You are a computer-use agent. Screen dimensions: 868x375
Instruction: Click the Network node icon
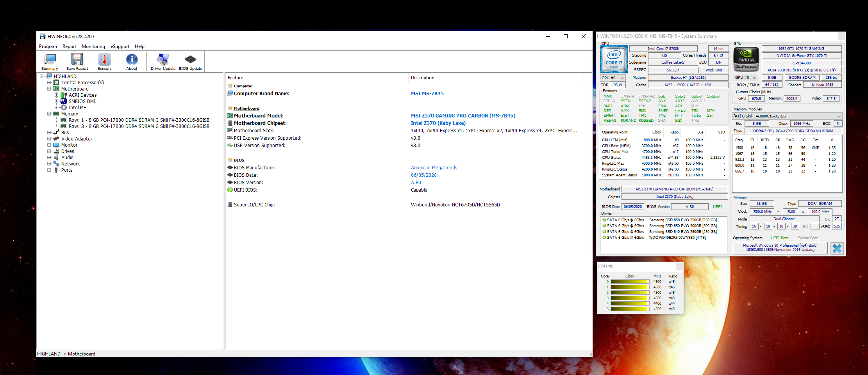pos(56,164)
